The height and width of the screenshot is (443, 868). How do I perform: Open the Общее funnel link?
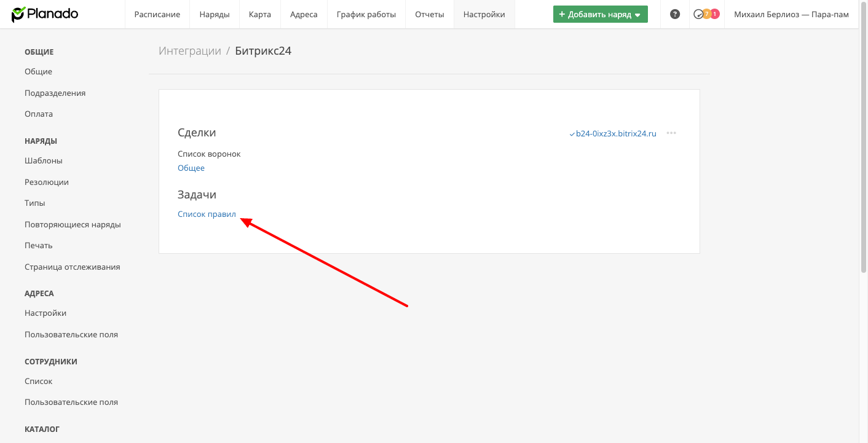click(191, 168)
